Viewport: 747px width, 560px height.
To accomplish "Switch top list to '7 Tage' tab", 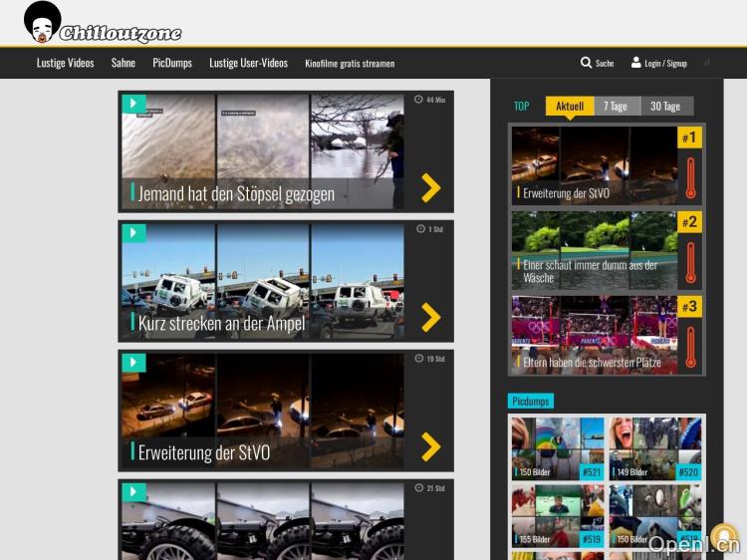I will (x=616, y=107).
